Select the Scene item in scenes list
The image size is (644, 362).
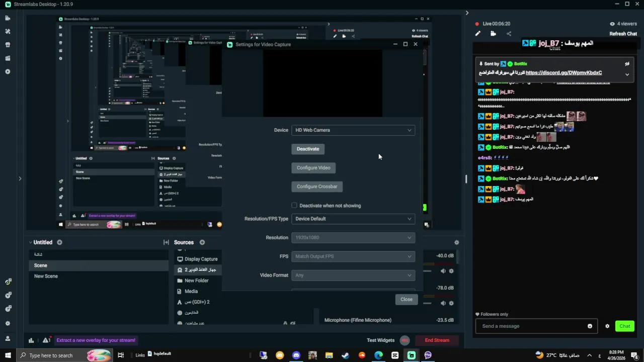coord(98,265)
